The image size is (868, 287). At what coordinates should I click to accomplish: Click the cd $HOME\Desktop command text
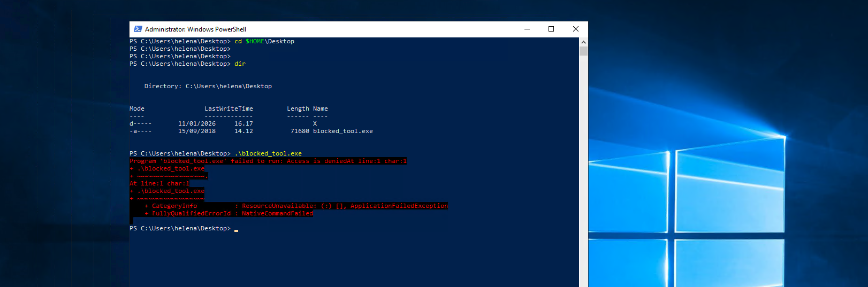[264, 41]
